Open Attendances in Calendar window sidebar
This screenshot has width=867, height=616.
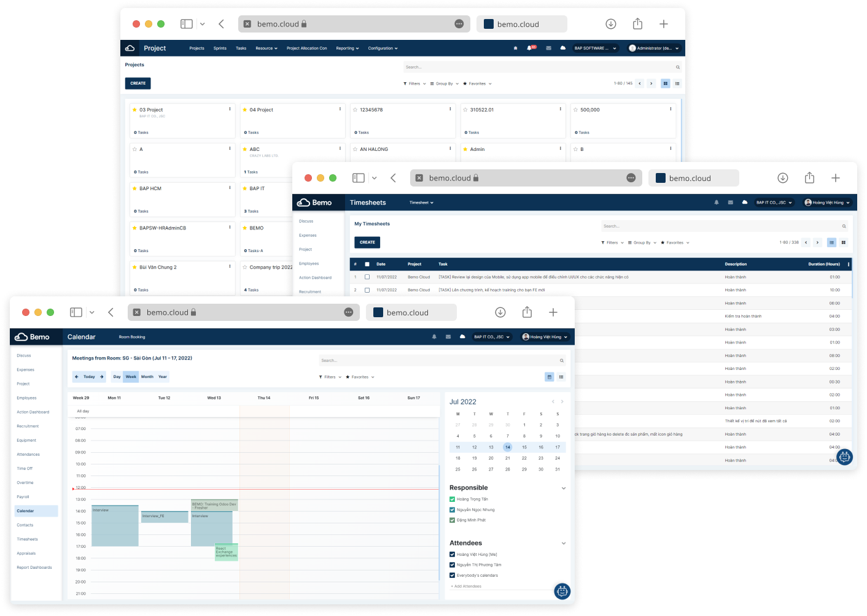click(x=28, y=455)
